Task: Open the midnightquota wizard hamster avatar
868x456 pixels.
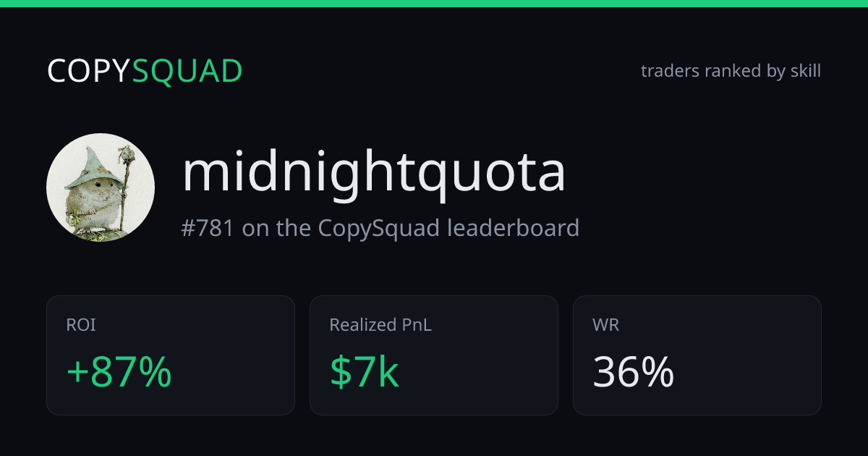Action: (101, 187)
